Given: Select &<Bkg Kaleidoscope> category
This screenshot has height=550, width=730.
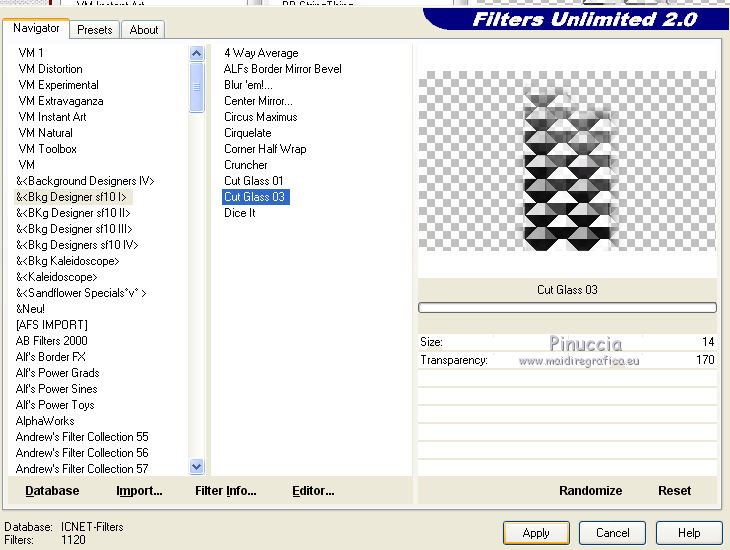Looking at the screenshot, I should (68, 261).
